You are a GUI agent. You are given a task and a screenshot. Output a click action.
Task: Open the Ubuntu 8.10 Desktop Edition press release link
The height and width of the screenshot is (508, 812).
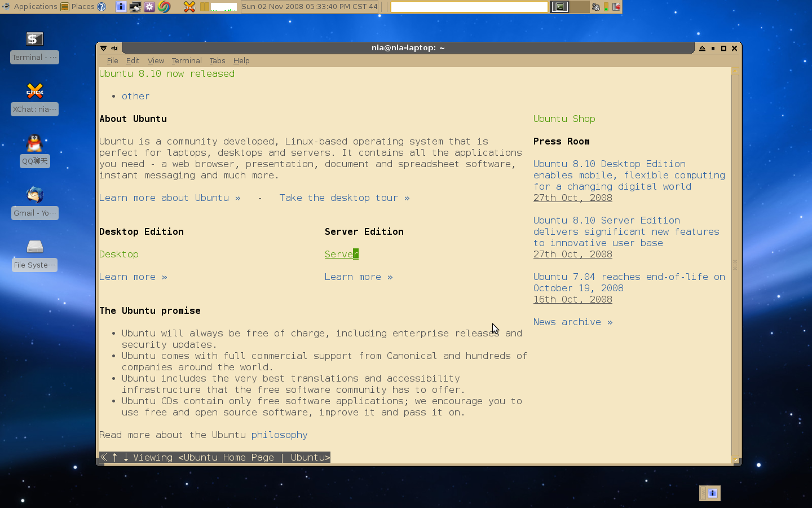pos(629,175)
